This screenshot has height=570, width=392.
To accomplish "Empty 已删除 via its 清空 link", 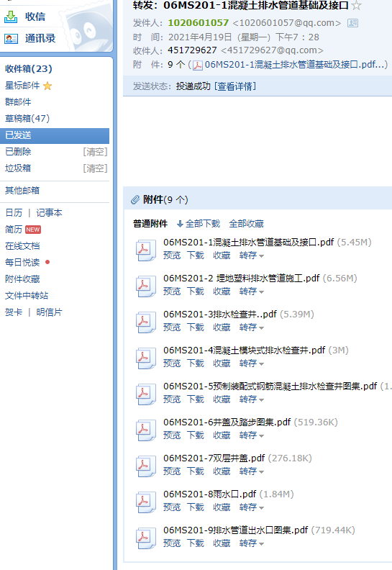I will (95, 152).
